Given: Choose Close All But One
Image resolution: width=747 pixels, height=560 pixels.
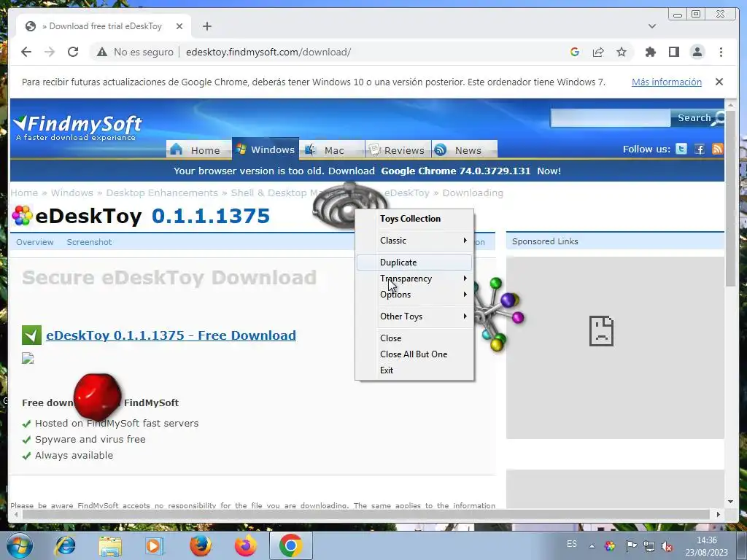Looking at the screenshot, I should (414, 354).
